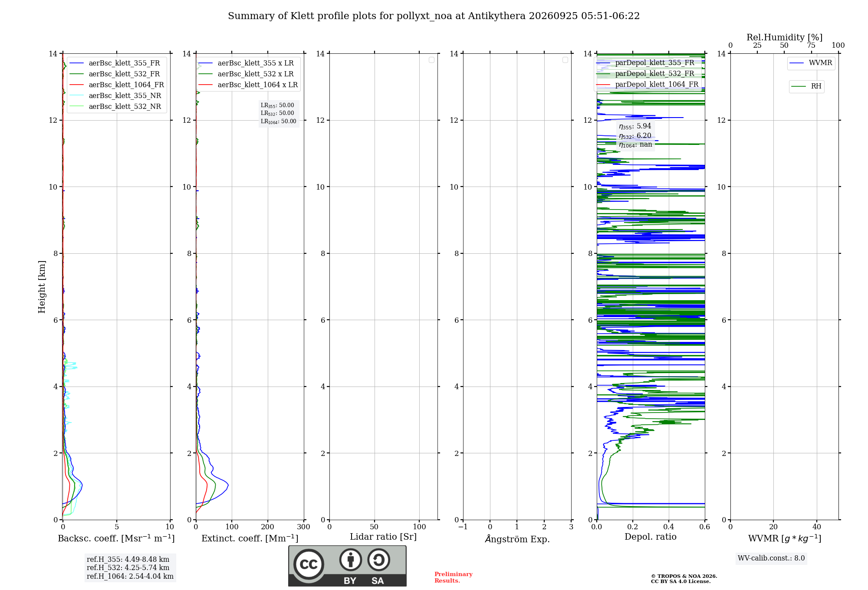Click the 'Backsc. coeff.' axis label
The width and height of the screenshot is (868, 590).
(x=116, y=538)
